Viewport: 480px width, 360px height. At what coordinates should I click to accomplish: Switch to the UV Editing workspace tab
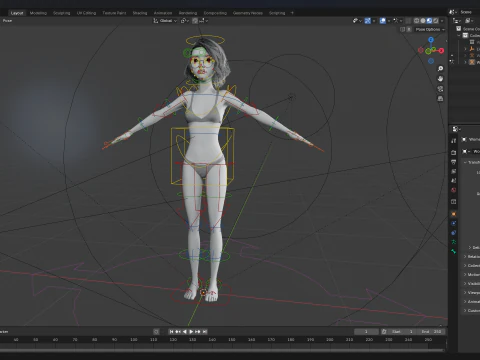click(86, 13)
